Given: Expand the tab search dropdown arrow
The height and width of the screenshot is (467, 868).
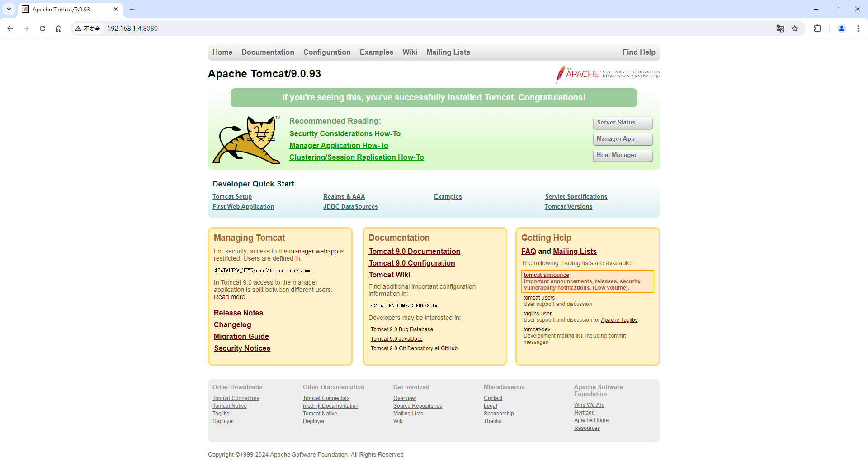Looking at the screenshot, I should [x=9, y=9].
